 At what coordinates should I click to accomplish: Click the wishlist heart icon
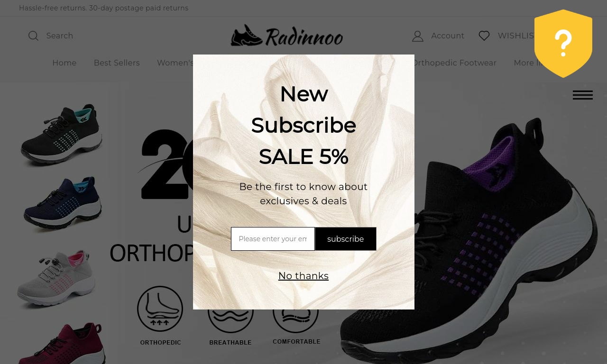click(484, 36)
